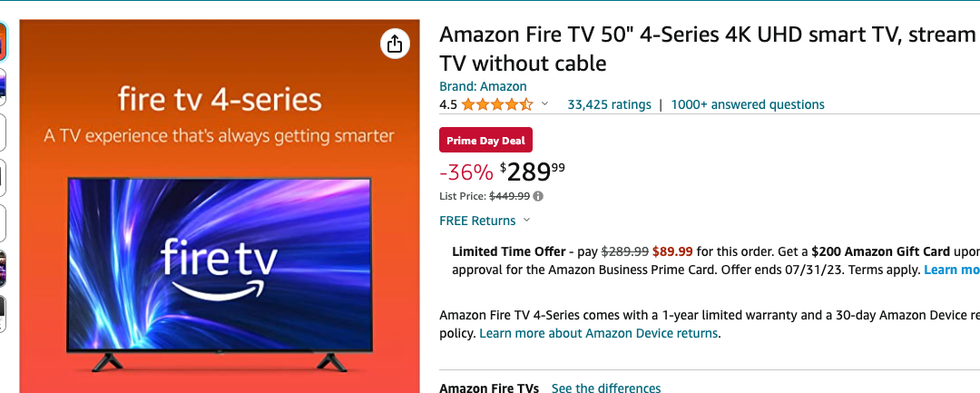The height and width of the screenshot is (393, 980).
Task: Select the fourth product image thumbnail
Action: [3, 176]
